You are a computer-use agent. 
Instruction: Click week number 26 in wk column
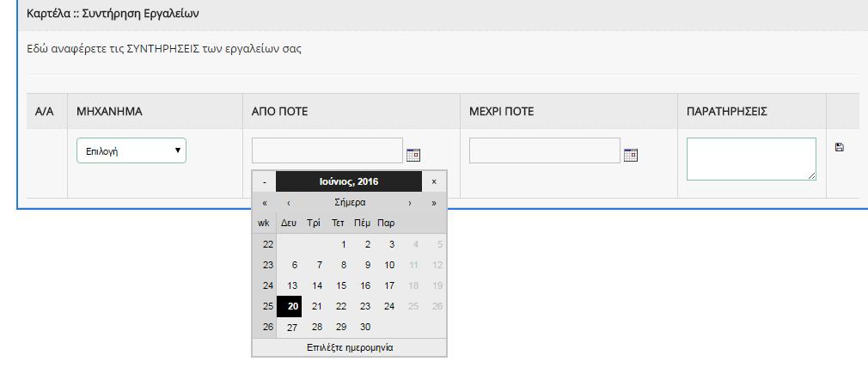click(x=268, y=327)
